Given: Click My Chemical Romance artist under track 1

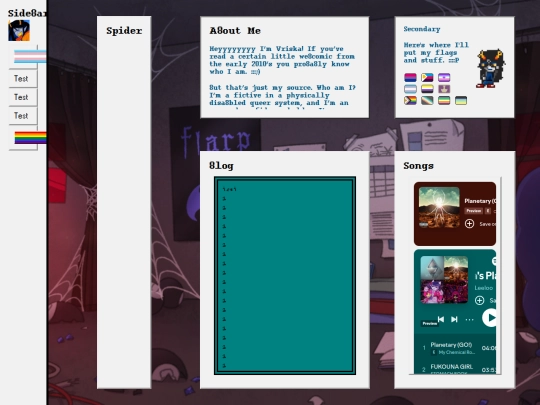Looking at the screenshot, I should tap(457, 352).
